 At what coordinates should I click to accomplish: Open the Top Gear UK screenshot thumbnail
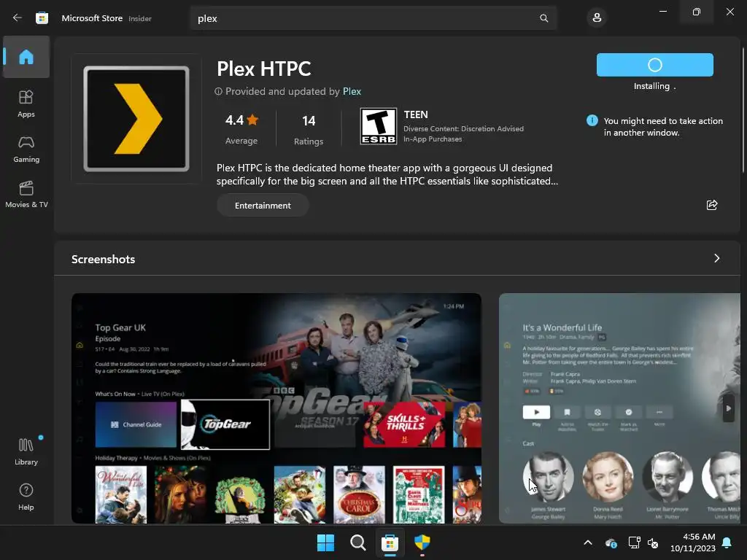pos(276,408)
